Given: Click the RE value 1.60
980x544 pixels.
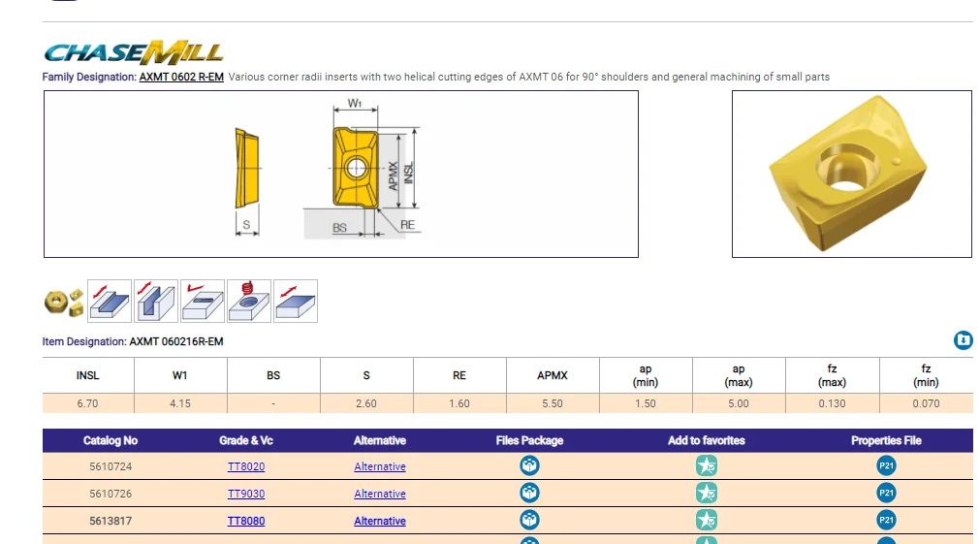Looking at the screenshot, I should 459,404.
